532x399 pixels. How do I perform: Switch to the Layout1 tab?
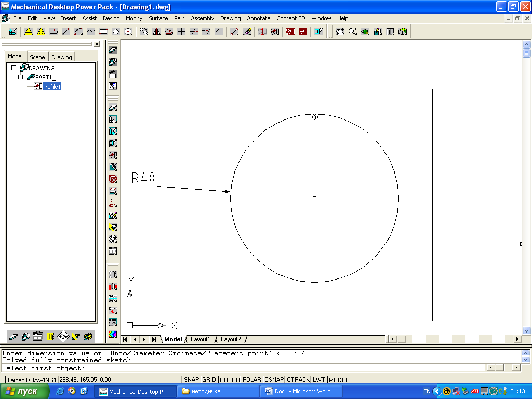[200, 339]
